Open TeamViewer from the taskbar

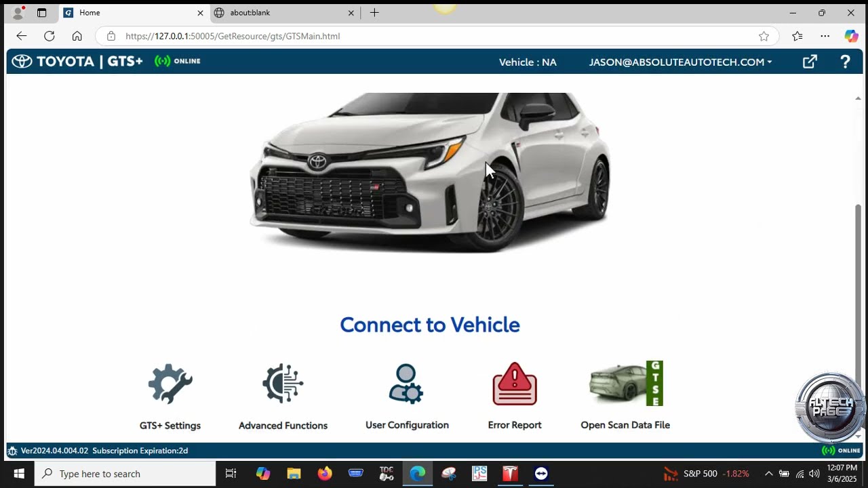(x=541, y=474)
